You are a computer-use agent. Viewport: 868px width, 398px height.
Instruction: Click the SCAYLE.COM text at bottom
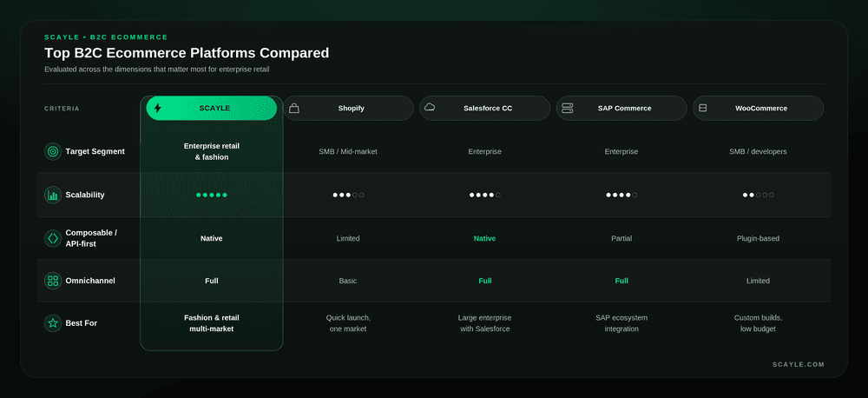(x=799, y=364)
